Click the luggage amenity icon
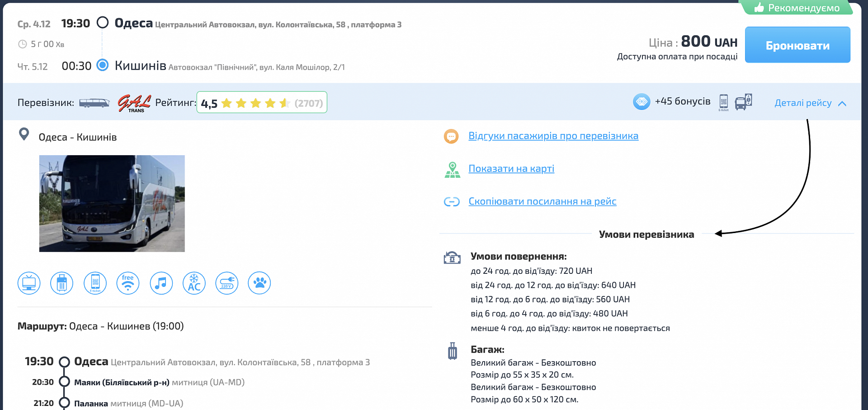 [x=62, y=283]
